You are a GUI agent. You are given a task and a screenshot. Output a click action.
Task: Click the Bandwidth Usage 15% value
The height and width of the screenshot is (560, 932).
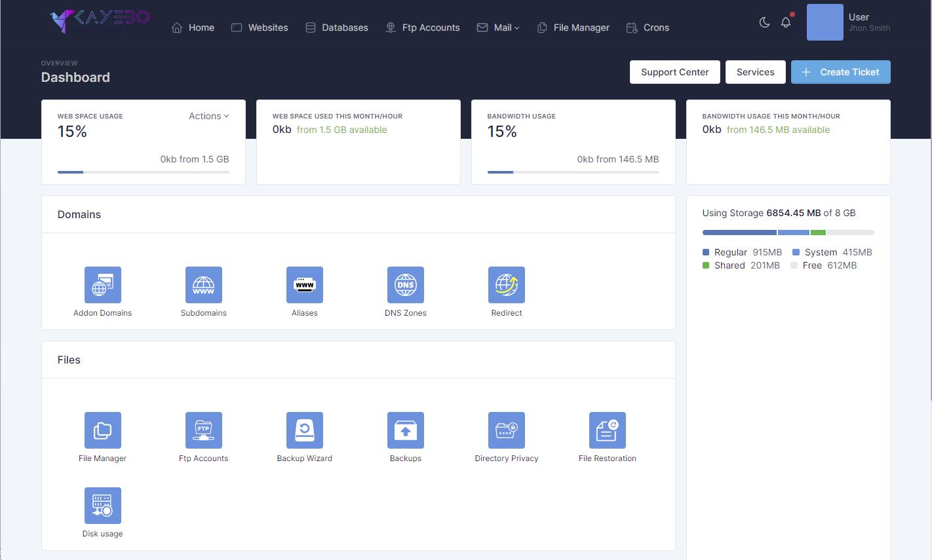click(x=502, y=132)
